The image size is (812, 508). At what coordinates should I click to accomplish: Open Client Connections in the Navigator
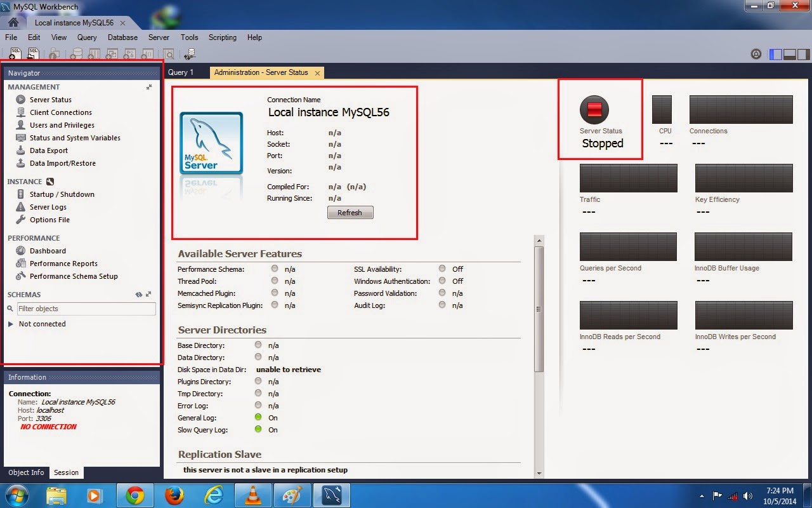point(61,112)
